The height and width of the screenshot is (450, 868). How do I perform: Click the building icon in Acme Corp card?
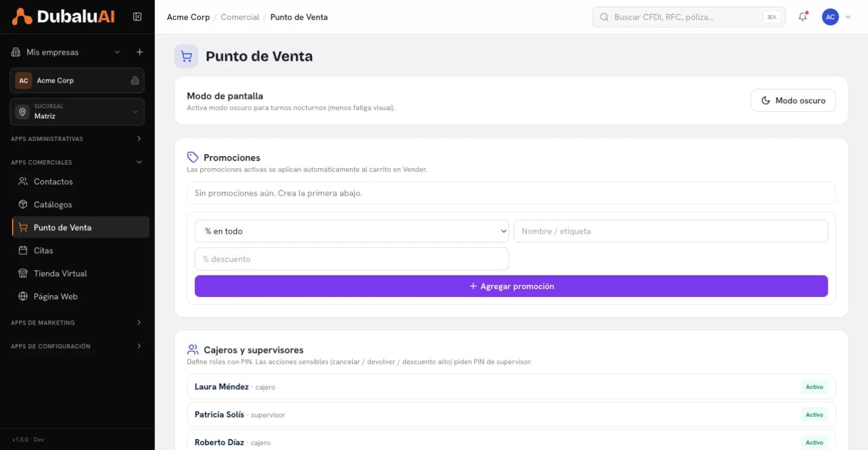tap(135, 81)
